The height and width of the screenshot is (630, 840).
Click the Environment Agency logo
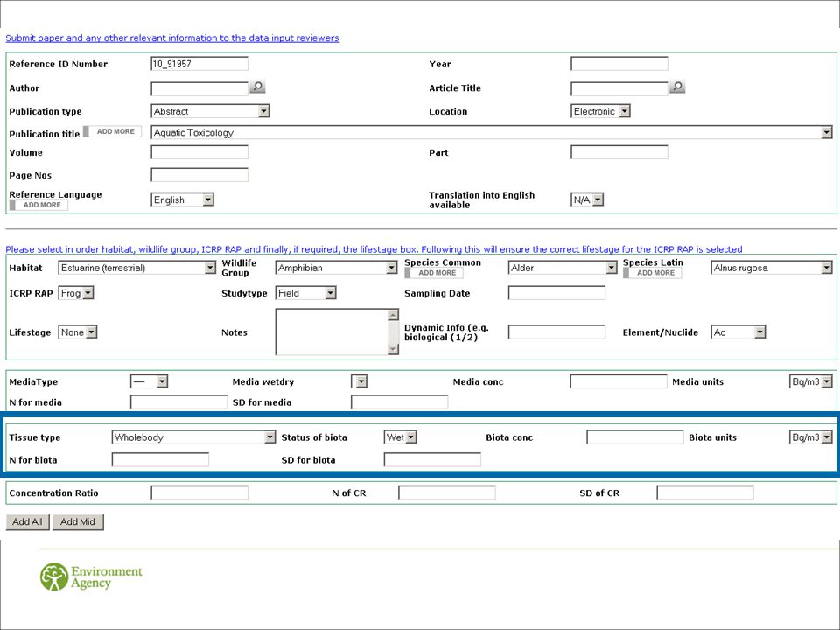(92, 577)
